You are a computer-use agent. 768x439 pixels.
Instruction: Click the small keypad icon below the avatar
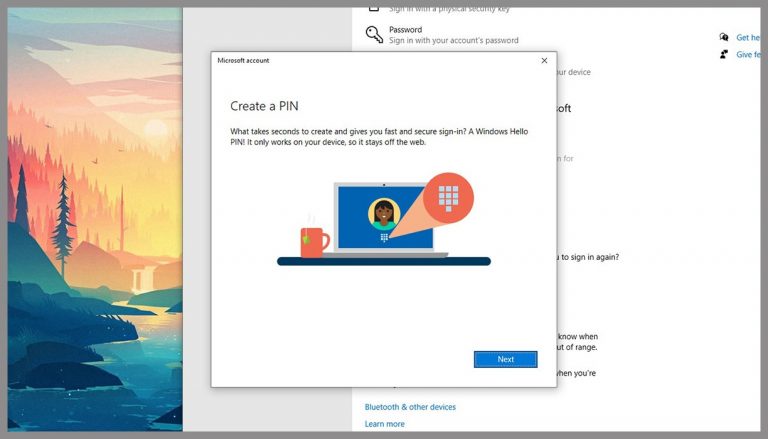click(384, 238)
